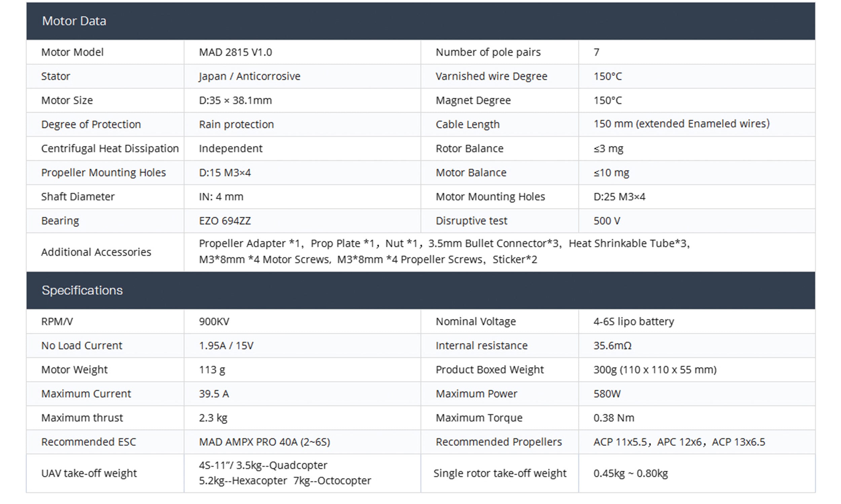The image size is (841, 504).
Task: Click the Motor Size label
Action: (67, 100)
